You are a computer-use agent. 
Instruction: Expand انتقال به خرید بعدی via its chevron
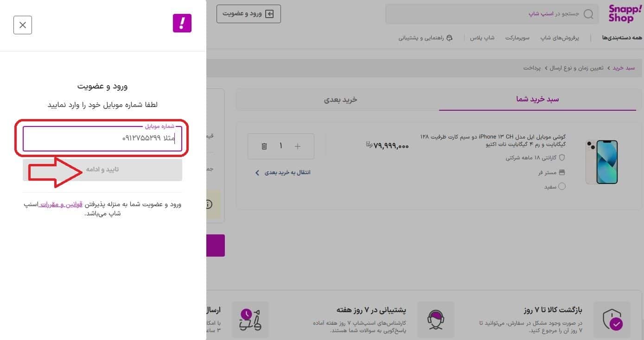[x=257, y=172]
